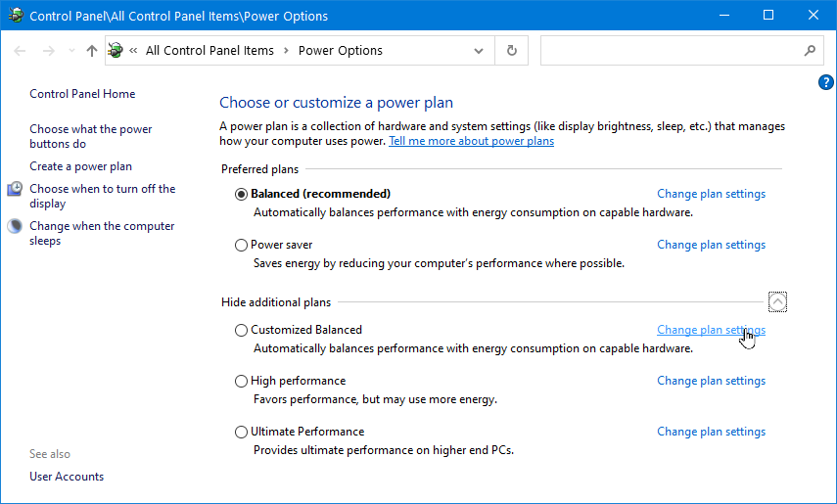Screen dimensions: 837x504
Task: Open Tell me more about power plans
Action: [471, 141]
